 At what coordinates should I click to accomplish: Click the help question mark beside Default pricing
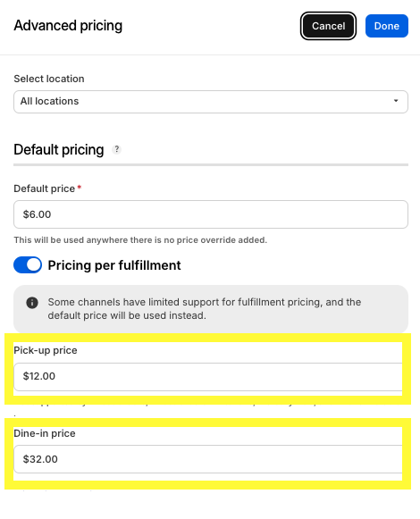tap(116, 149)
